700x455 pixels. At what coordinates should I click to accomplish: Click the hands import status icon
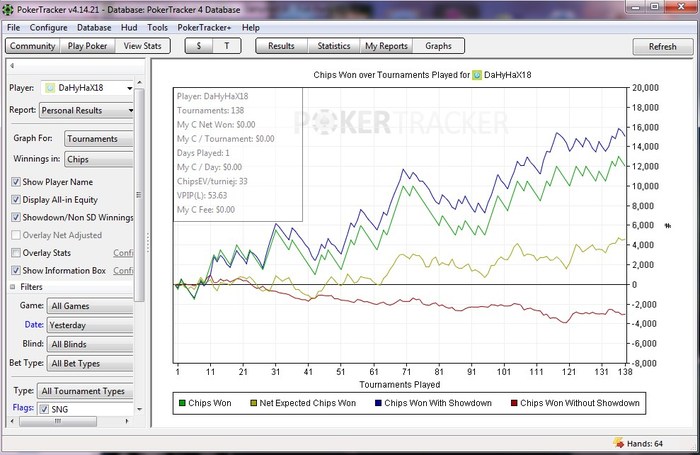tap(619, 443)
